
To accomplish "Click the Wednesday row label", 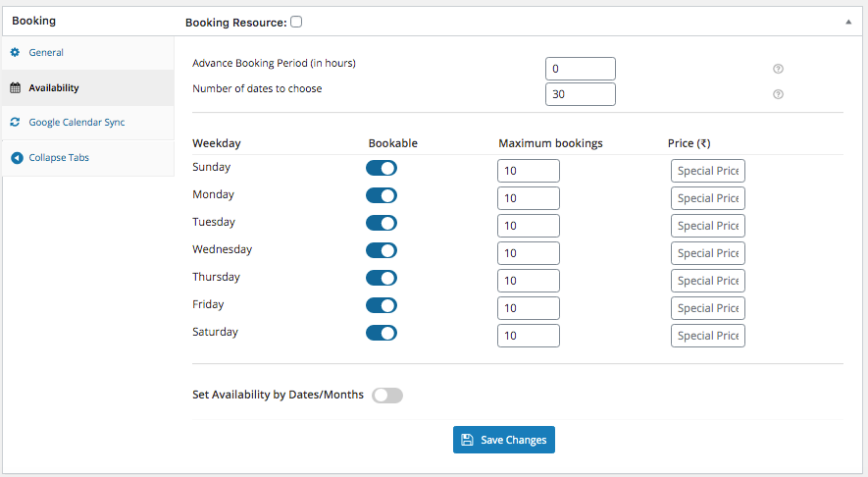I will (222, 250).
